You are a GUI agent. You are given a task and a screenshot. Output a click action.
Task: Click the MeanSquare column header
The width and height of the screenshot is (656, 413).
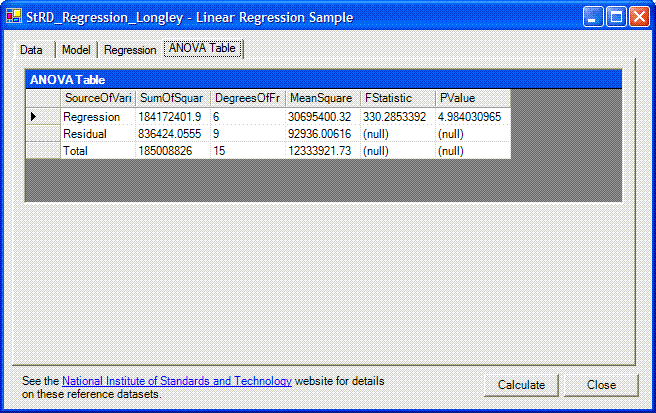point(323,98)
